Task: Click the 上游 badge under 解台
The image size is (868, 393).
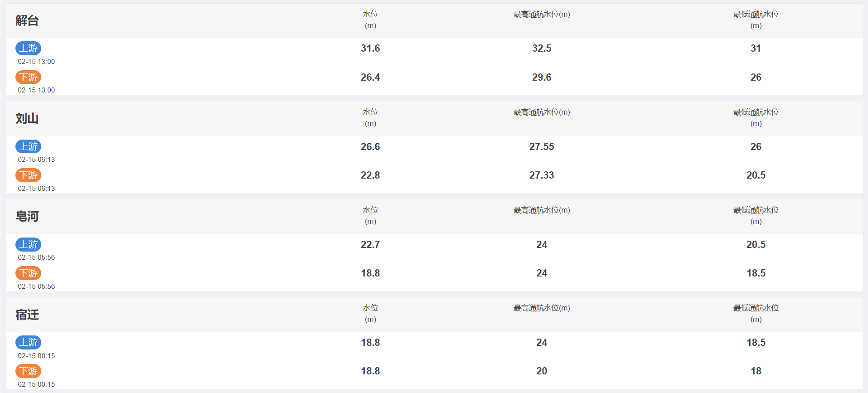Action: [x=29, y=48]
